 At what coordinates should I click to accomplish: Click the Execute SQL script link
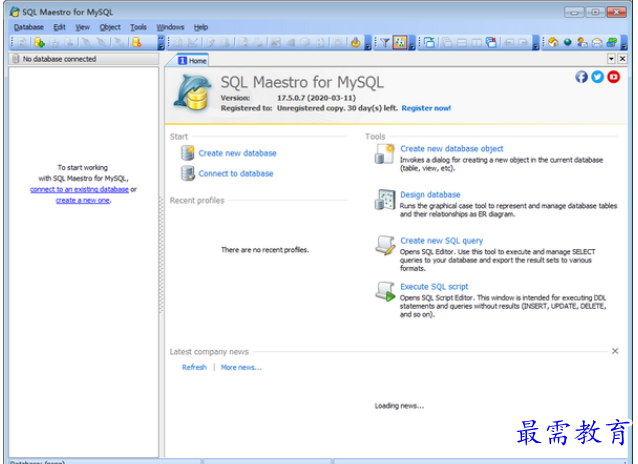(x=434, y=287)
